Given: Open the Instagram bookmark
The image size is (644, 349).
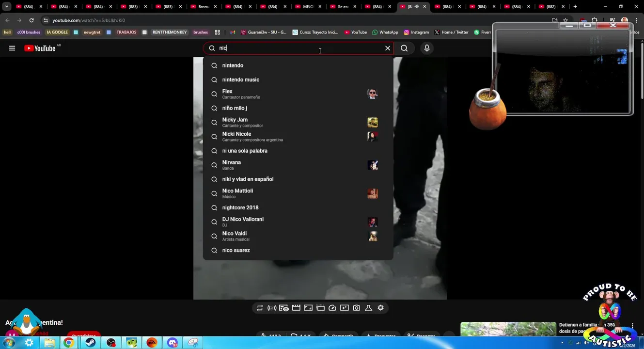Looking at the screenshot, I should pos(416,32).
